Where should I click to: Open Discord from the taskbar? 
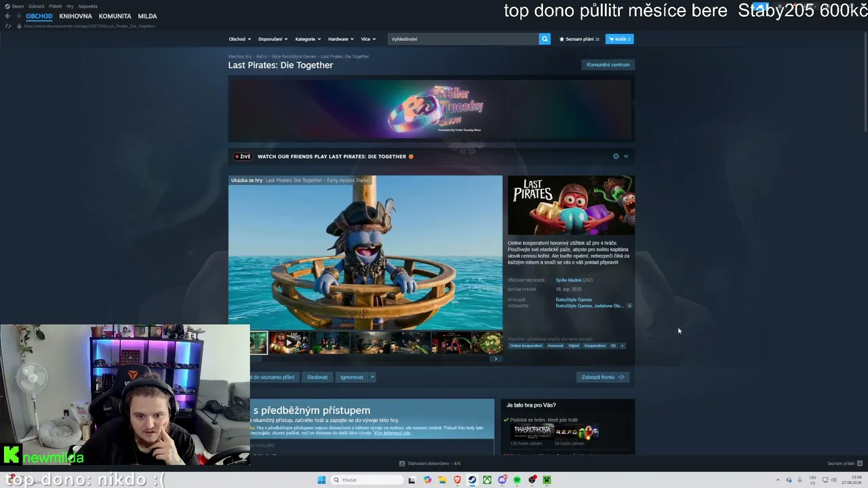click(x=502, y=480)
